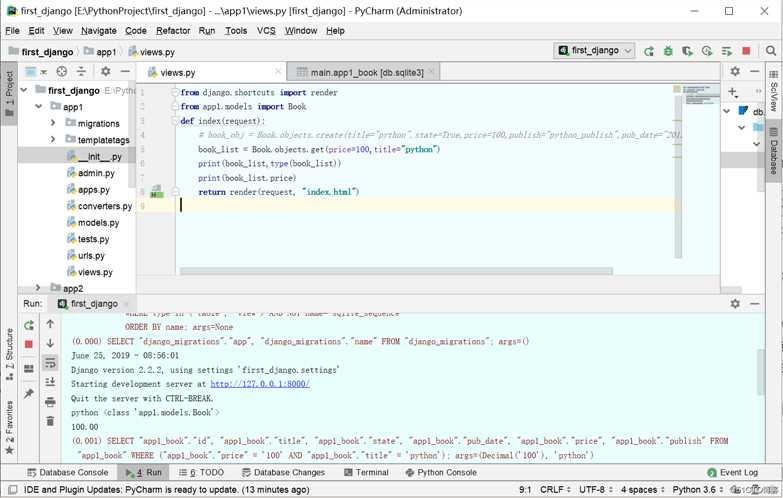This screenshot has height=498, width=783.
Task: Click the editor horizontal scrollbar
Action: (396, 271)
